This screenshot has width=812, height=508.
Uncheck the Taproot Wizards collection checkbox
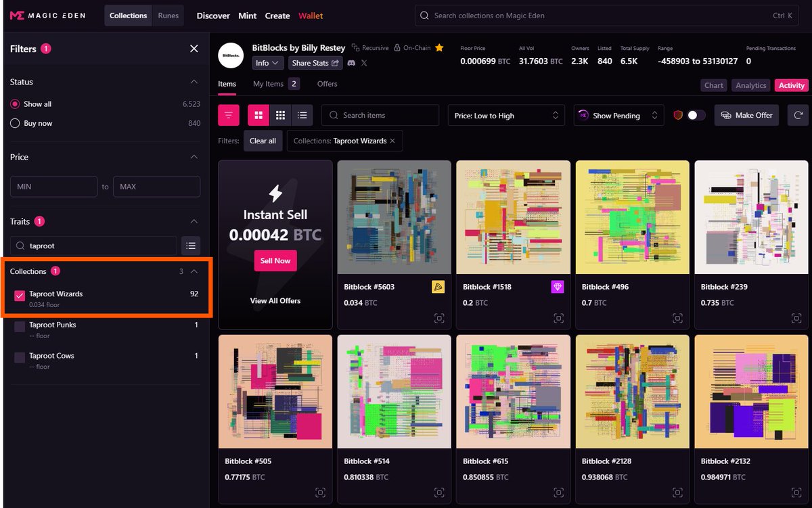[x=20, y=295]
